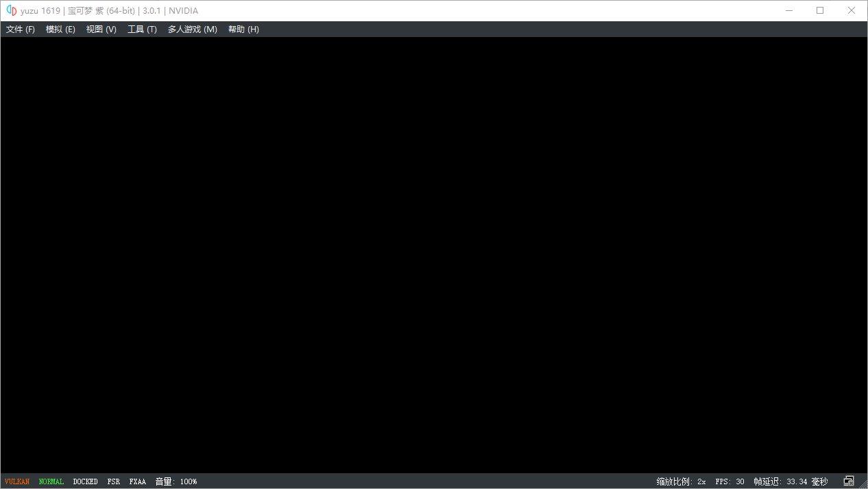Click the FPS: 30 indicator

(x=730, y=481)
